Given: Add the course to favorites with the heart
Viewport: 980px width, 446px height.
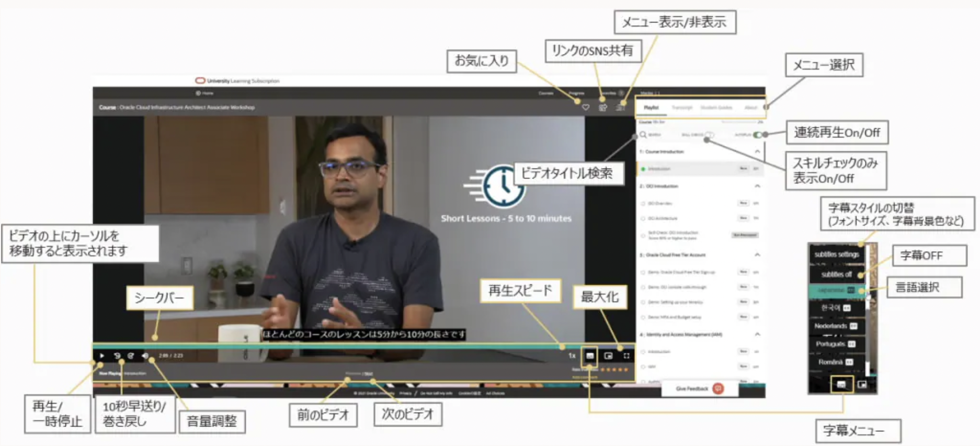Looking at the screenshot, I should tap(586, 107).
